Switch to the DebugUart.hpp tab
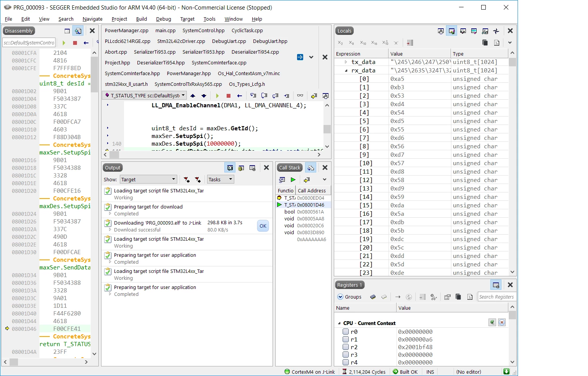The height and width of the screenshot is (376, 588). pos(270,41)
